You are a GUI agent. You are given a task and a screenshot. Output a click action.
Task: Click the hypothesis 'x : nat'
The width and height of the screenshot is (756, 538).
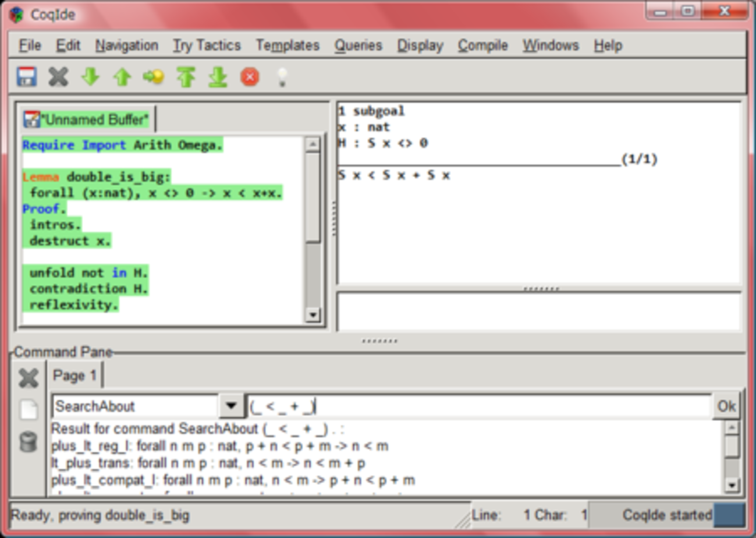[364, 127]
